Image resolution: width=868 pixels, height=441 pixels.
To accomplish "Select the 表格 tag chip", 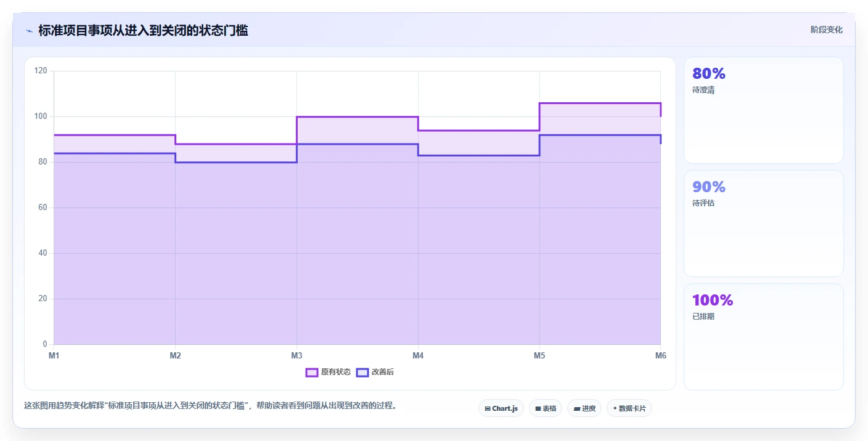I will point(546,408).
